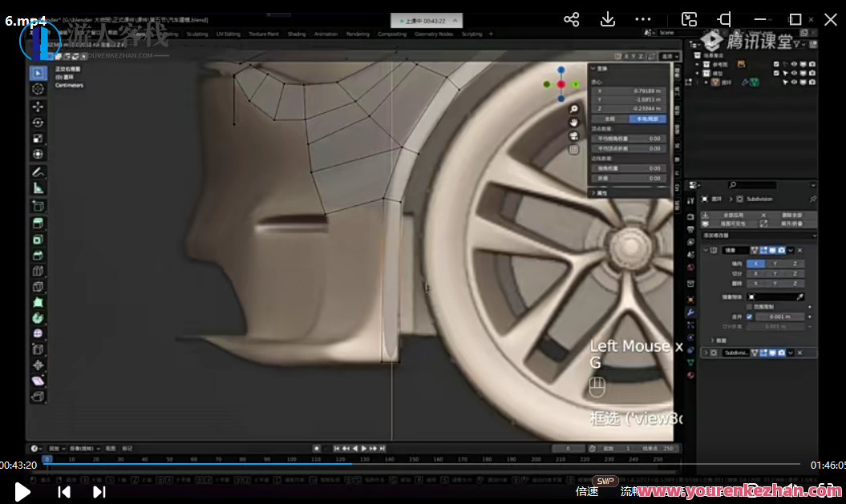The image size is (846, 504).
Task: Click the grid/perspective toggle gizmo in the viewport
Action: click(x=574, y=149)
